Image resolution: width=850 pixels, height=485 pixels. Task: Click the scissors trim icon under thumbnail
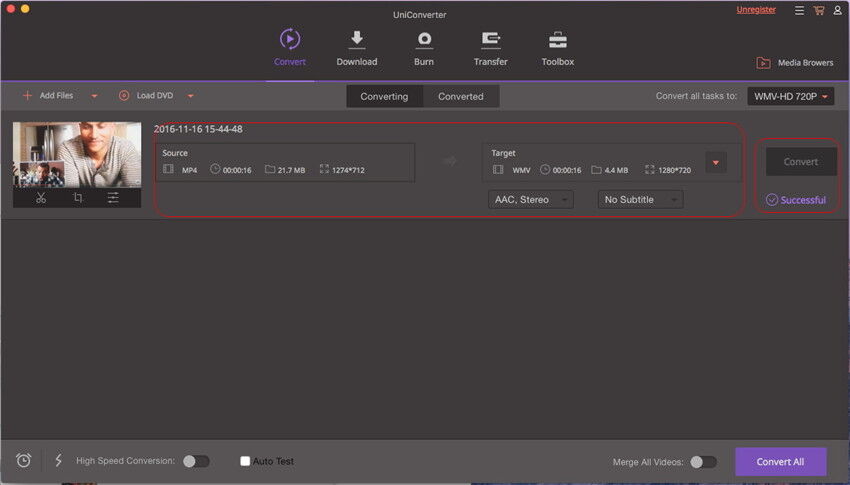[41, 198]
